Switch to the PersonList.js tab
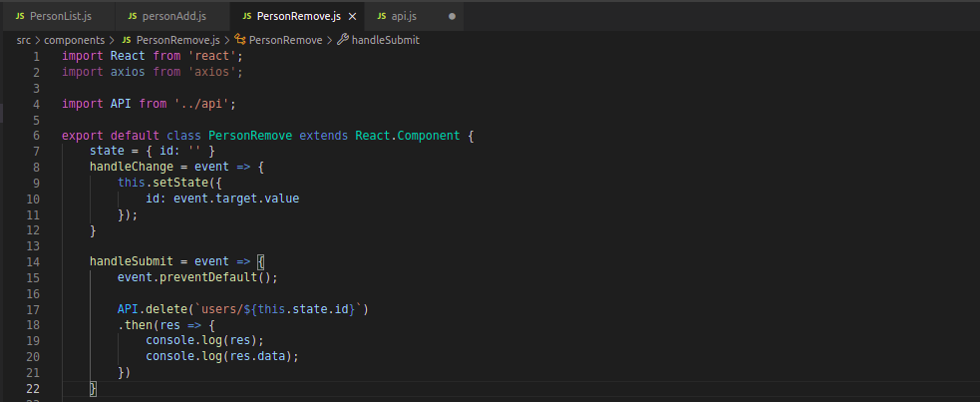Image resolution: width=980 pixels, height=402 pixels. [x=58, y=16]
